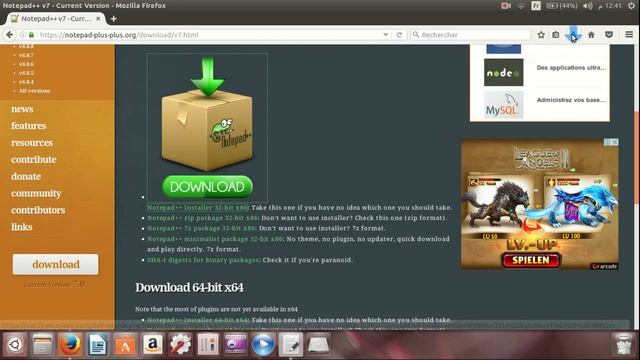Click the Administrez vos base ad text
Image resolution: width=640 pixels, height=360 pixels.
(571, 100)
